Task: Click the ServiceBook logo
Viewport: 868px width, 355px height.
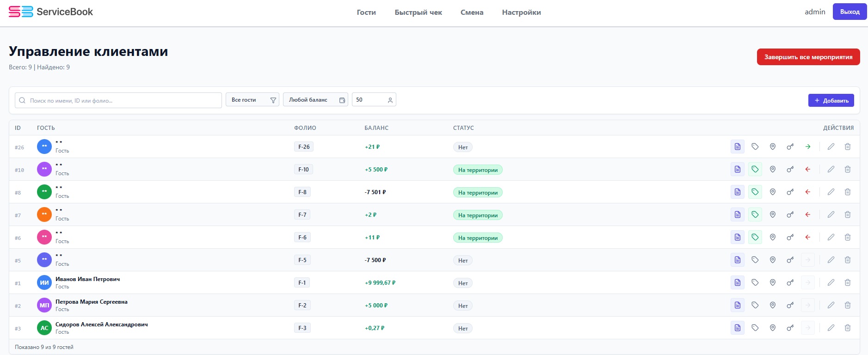Action: 51,12
